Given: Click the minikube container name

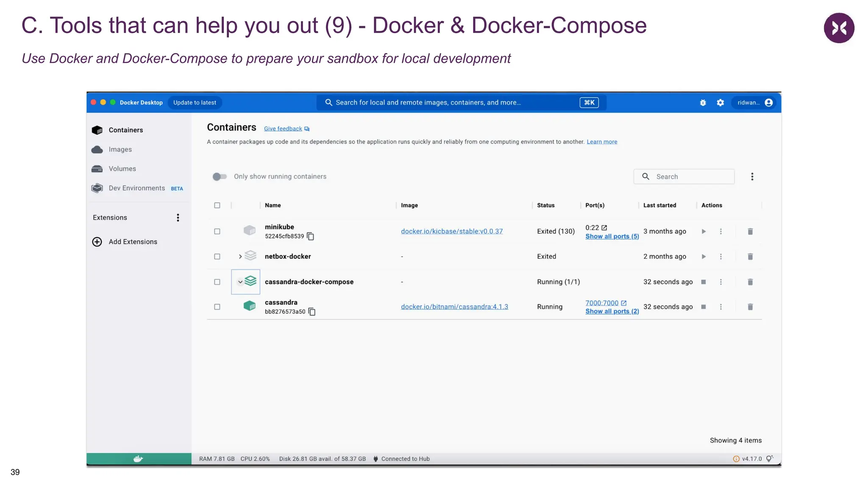Looking at the screenshot, I should click(279, 227).
